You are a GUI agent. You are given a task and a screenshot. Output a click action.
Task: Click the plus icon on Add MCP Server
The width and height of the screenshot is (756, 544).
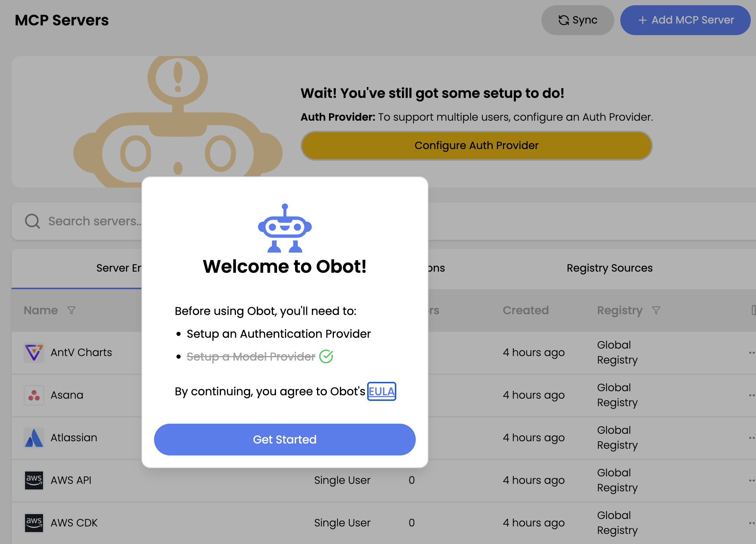pyautogui.click(x=642, y=20)
